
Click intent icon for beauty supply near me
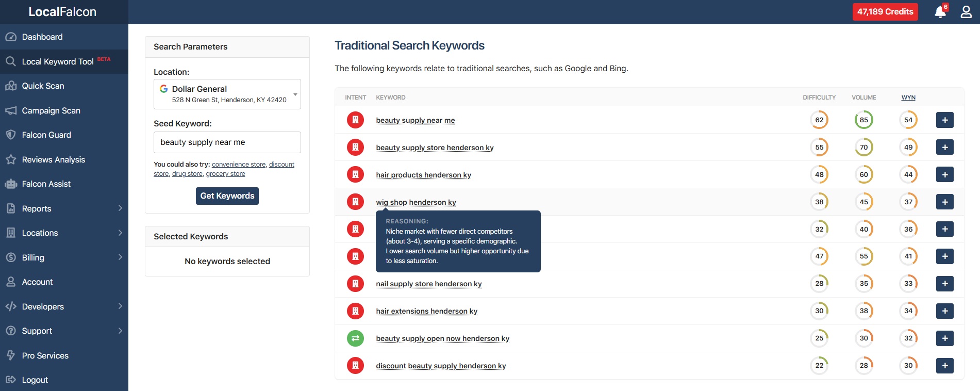click(x=355, y=120)
